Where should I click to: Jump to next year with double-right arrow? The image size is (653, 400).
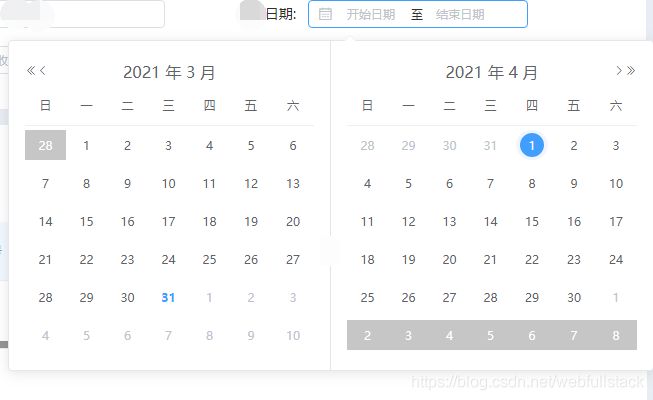(x=631, y=70)
